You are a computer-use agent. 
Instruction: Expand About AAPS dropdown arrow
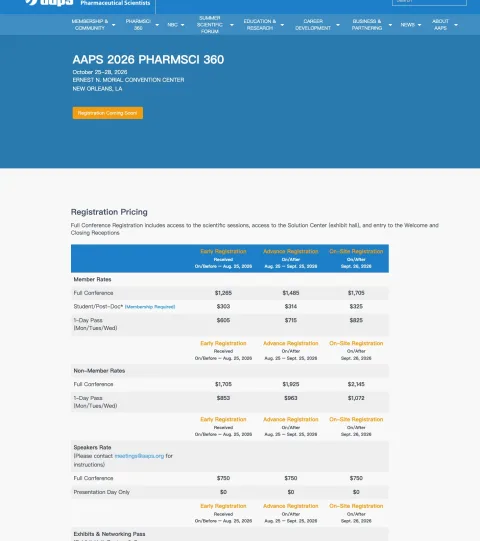456,25
